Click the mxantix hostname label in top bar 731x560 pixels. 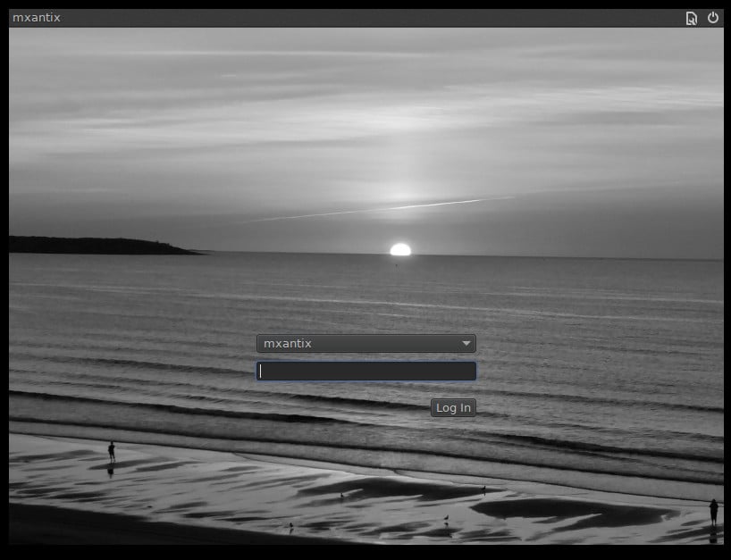(x=37, y=18)
